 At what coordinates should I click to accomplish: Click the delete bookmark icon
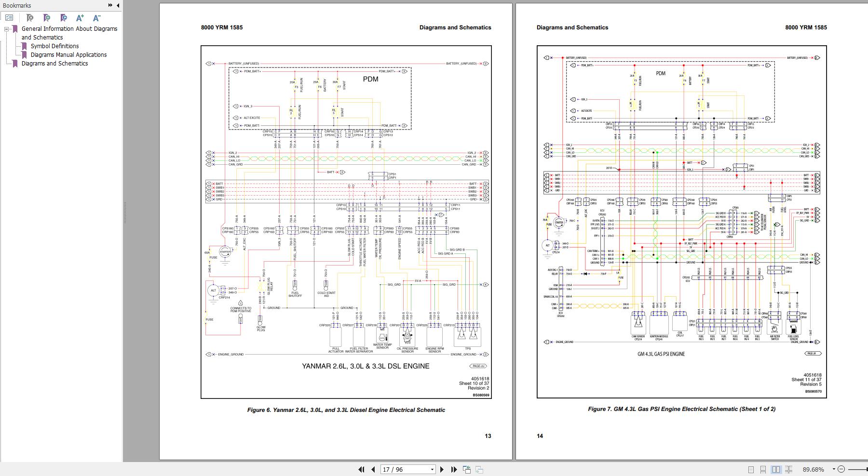[30, 18]
